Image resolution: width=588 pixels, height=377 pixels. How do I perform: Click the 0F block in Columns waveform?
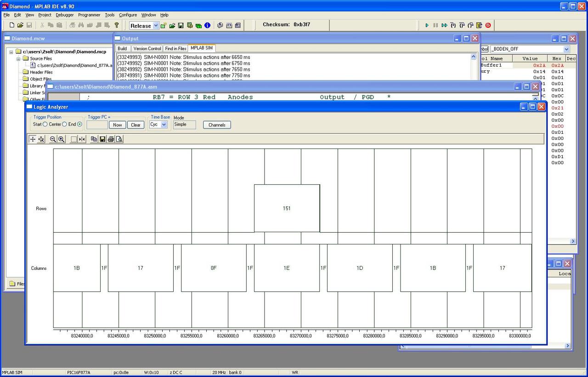(214, 268)
